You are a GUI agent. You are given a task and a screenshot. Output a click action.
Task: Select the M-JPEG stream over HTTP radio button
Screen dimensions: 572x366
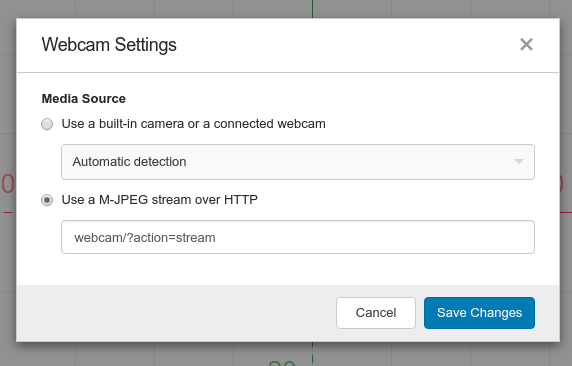coord(47,200)
